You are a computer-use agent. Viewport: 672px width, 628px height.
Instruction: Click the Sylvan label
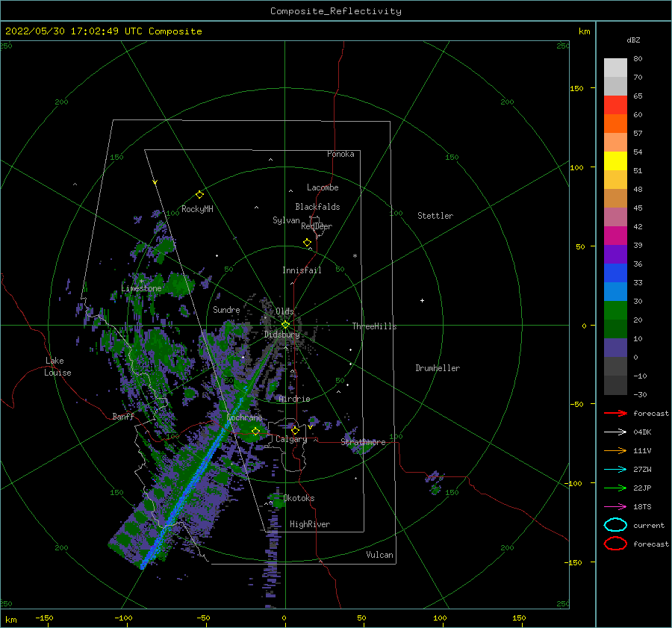tap(286, 220)
